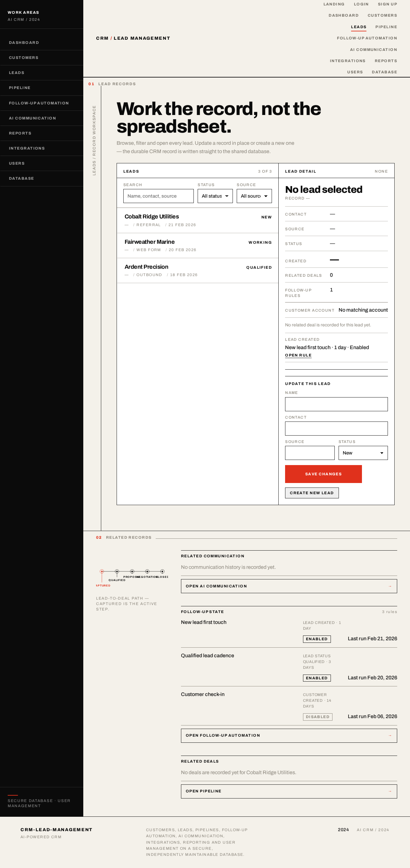Select the Ardent Precision lead
Viewport: 410px width, 868px height.
tap(197, 271)
